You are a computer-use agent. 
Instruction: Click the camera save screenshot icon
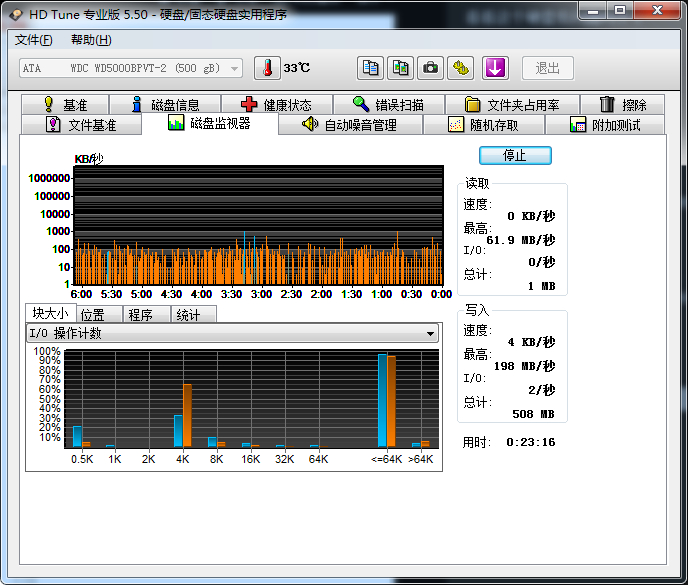pos(430,68)
